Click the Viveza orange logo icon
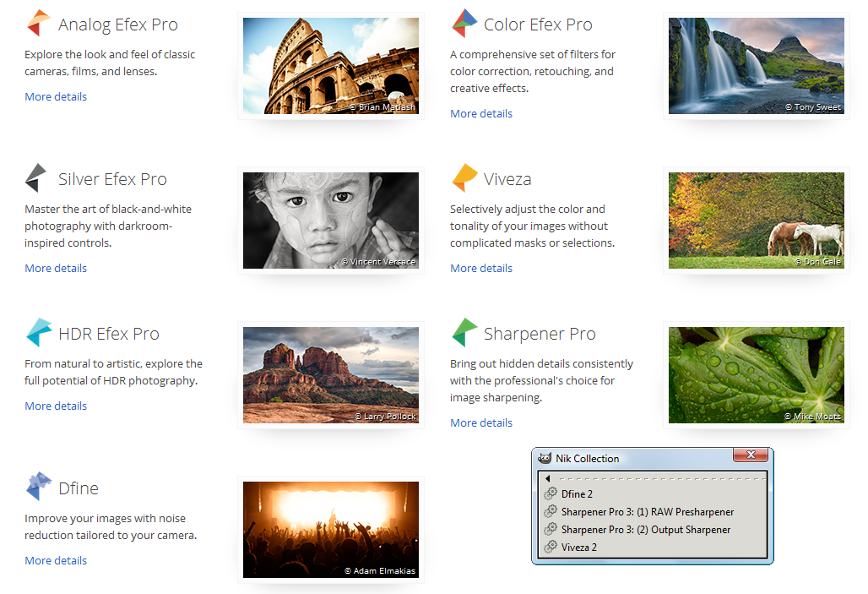Screen dimensions: 868x594 [464, 177]
